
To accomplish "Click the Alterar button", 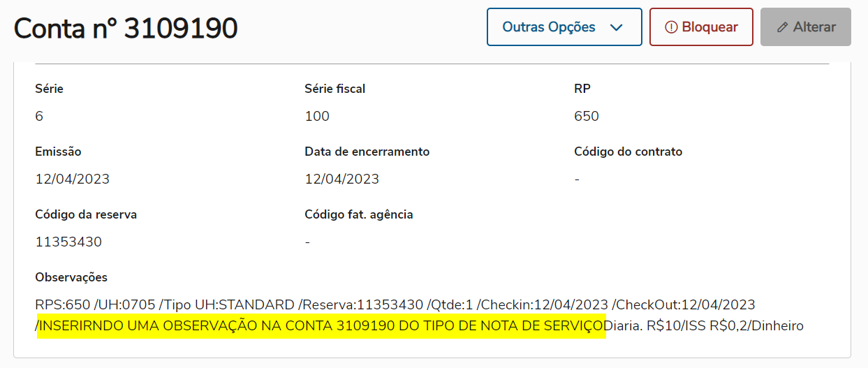I will [805, 27].
